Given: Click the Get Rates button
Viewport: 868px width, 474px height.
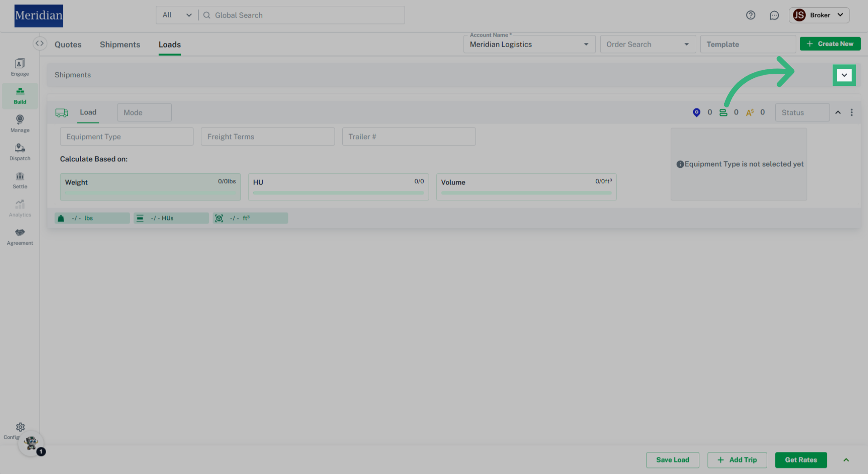Looking at the screenshot, I should (801, 460).
